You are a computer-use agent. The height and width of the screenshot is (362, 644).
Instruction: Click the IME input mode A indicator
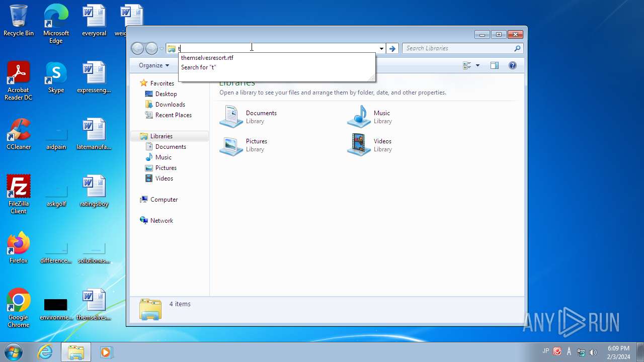point(569,351)
